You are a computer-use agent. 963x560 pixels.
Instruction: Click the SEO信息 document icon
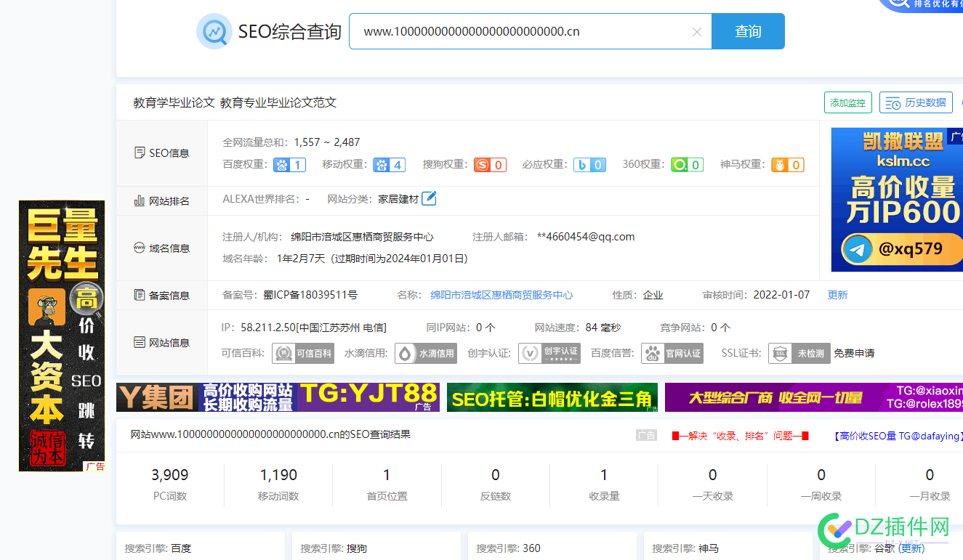tap(140, 153)
